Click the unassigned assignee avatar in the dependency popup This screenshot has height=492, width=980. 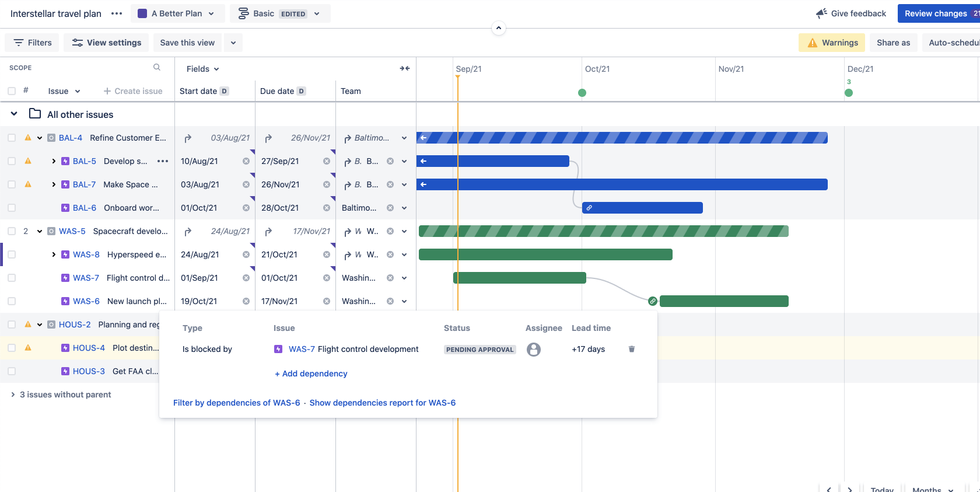pos(533,349)
